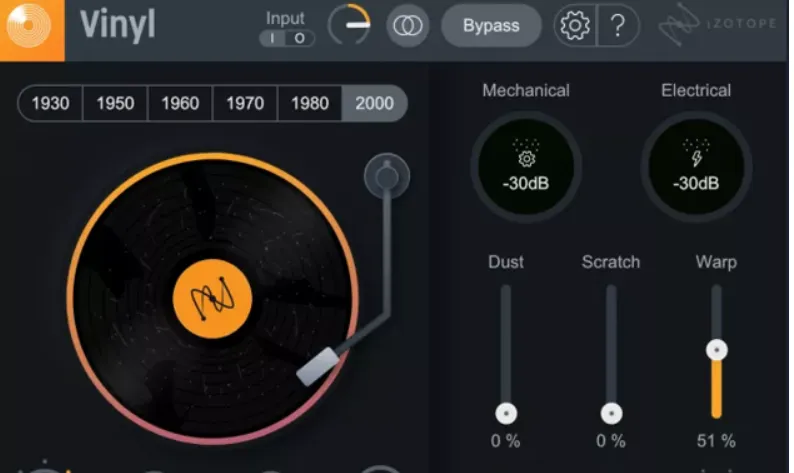Viewport: 794px width, 473px height.
Task: Toggle the stereo/mono overlapping circles button
Action: [408, 25]
